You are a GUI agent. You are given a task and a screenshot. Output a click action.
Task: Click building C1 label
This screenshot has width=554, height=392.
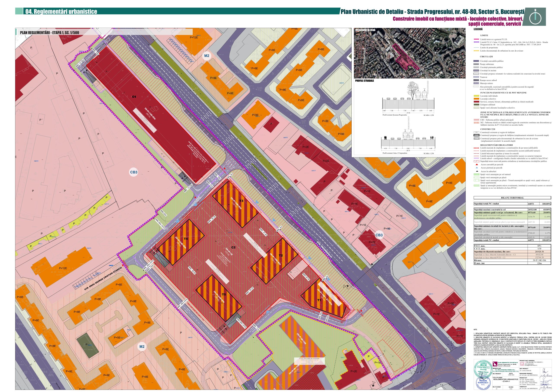point(134,97)
